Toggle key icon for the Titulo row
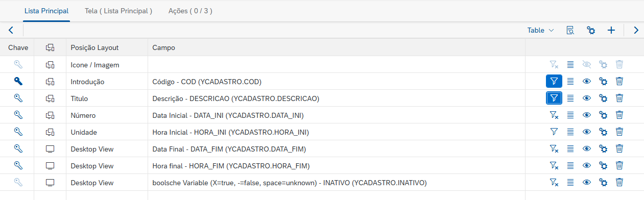The height and width of the screenshot is (200, 644). coord(18,98)
